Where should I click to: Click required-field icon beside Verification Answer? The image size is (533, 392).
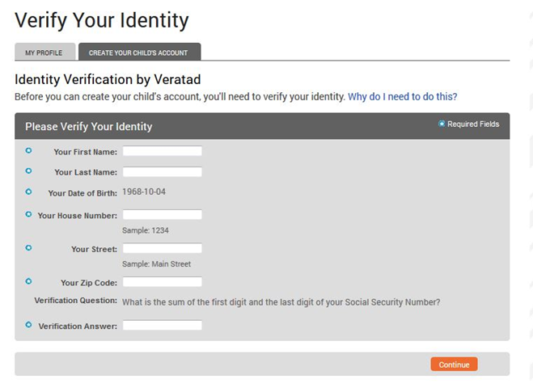(29, 325)
